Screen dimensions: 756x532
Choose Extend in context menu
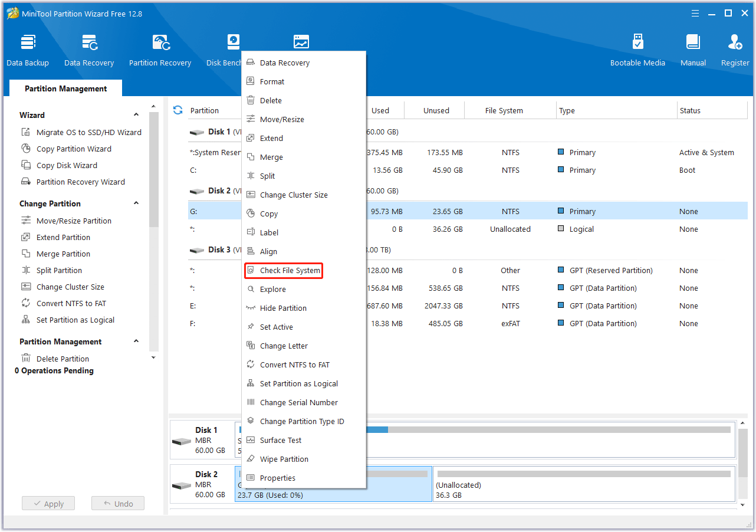pos(304,138)
